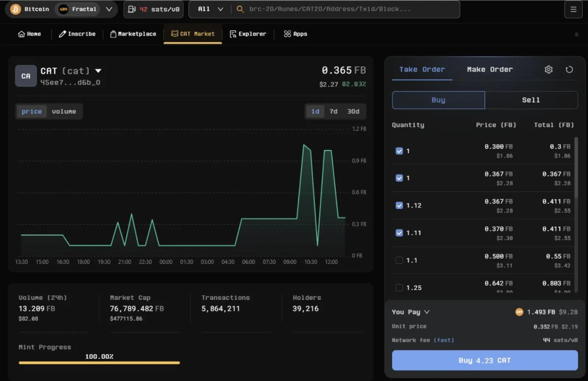Click the Bitcoin network logo icon
Image resolution: width=588 pixels, height=381 pixels.
coord(15,9)
